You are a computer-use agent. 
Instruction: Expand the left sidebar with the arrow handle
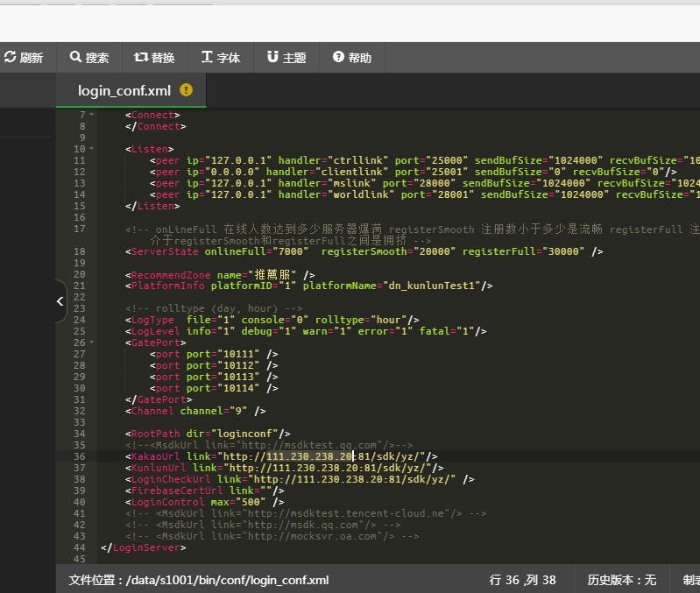[x=60, y=301]
